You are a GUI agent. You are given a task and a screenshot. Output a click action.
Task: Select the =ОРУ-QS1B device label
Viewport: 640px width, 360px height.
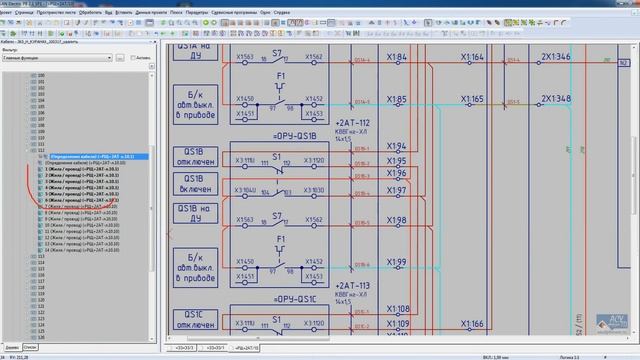click(294, 136)
